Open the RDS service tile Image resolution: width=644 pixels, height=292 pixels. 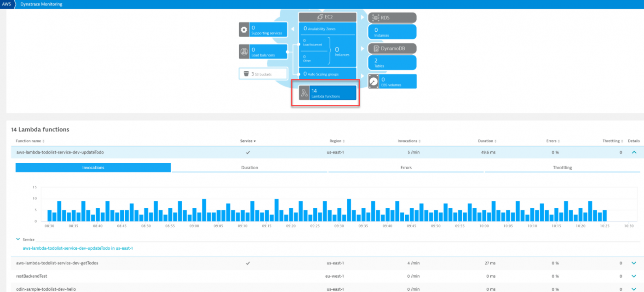click(391, 17)
